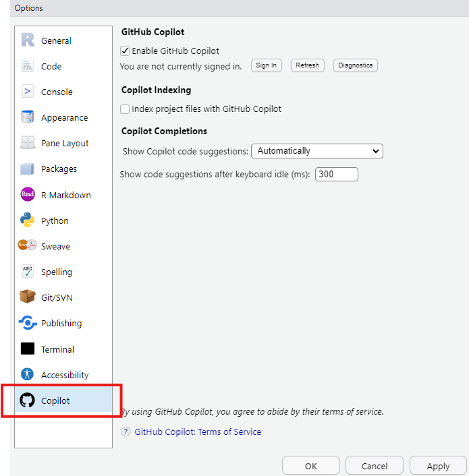
Task: Disable the Enable GitHub Copilot checkbox
Action: (x=125, y=51)
